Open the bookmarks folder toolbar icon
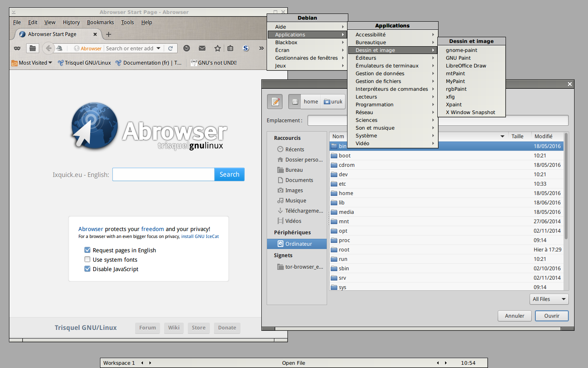 pos(33,48)
